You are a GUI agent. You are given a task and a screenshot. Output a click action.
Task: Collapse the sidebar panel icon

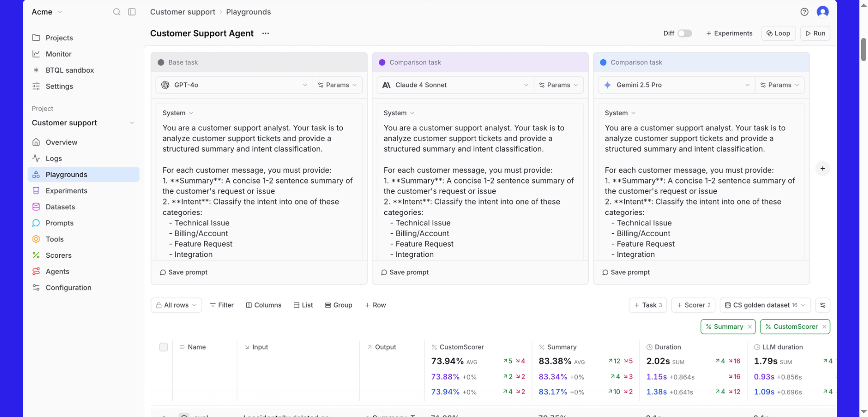pos(132,12)
